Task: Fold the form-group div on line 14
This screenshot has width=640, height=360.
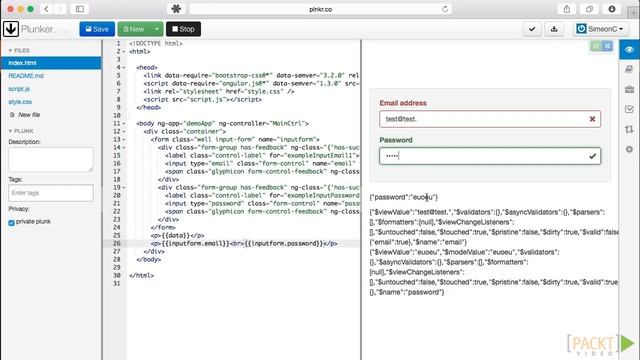Action: pyautogui.click(x=124, y=148)
